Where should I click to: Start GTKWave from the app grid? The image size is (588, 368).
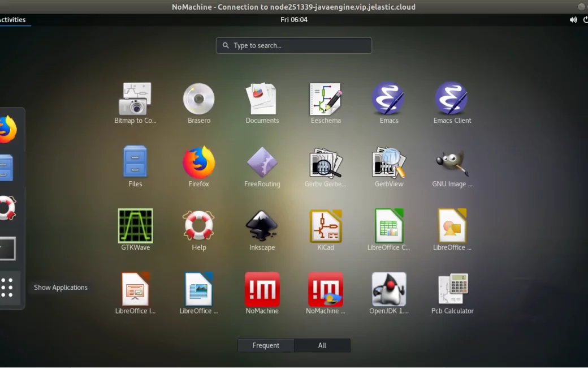coord(136,226)
